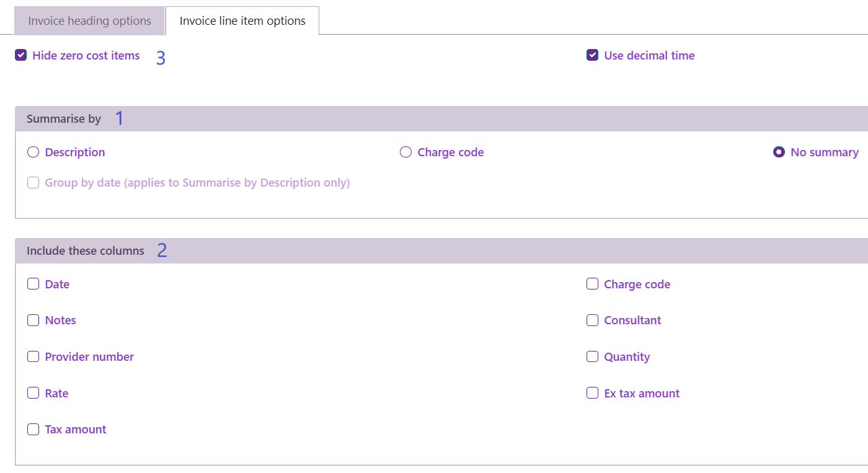Viewport: 868px width, 473px height.
Task: Switch to Invoice heading options tab
Action: click(x=90, y=21)
